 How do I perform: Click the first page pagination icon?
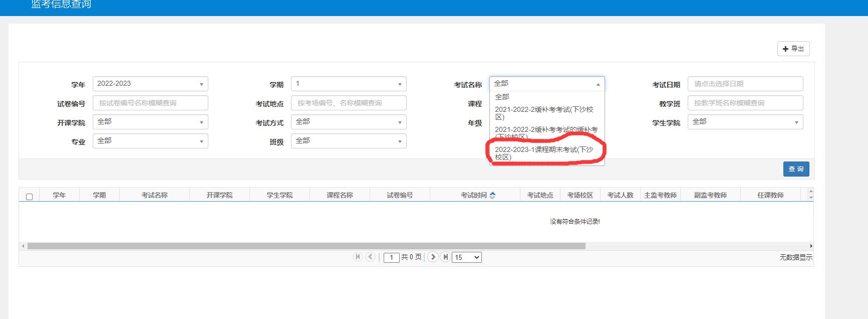coord(358,257)
